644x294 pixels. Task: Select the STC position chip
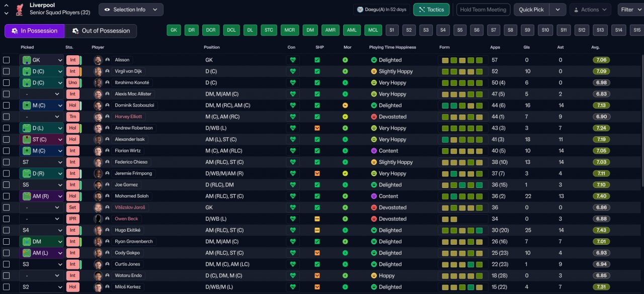click(269, 30)
